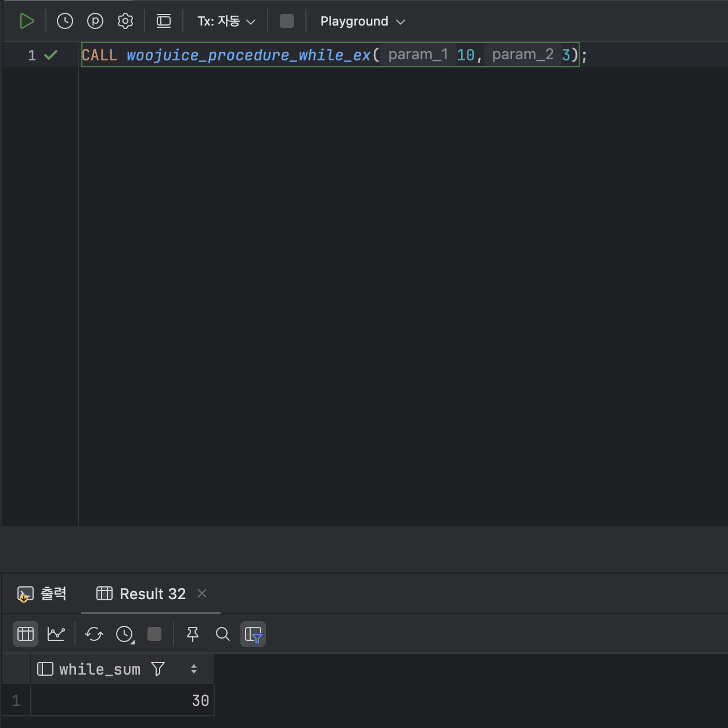728x728 pixels.
Task: Run the query with the green Execute icon
Action: 27,21
